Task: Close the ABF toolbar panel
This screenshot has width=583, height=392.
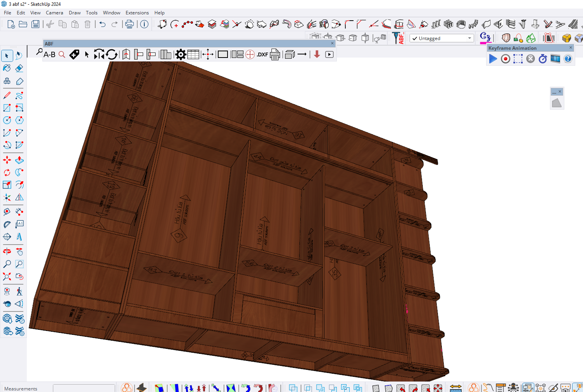Action: [x=332, y=44]
